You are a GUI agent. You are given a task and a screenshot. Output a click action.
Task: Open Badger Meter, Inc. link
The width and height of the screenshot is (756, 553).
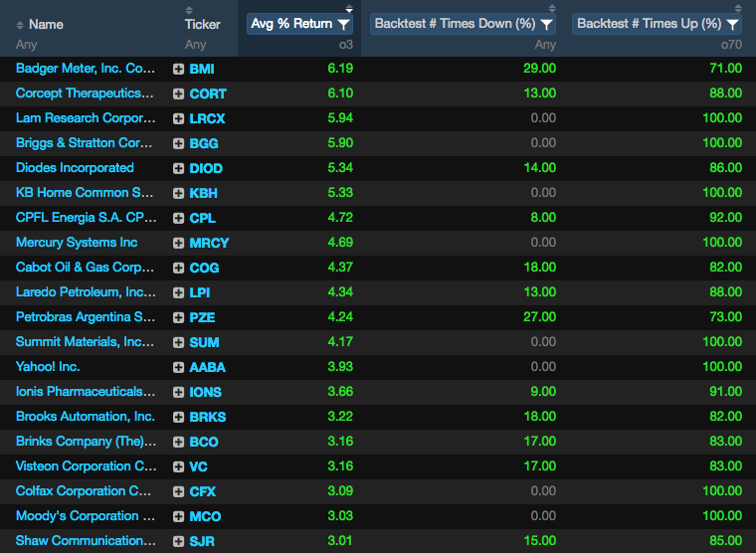pyautogui.click(x=86, y=69)
